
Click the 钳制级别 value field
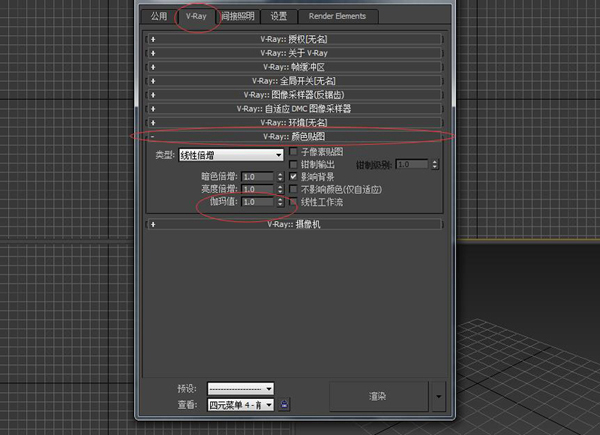click(x=412, y=165)
